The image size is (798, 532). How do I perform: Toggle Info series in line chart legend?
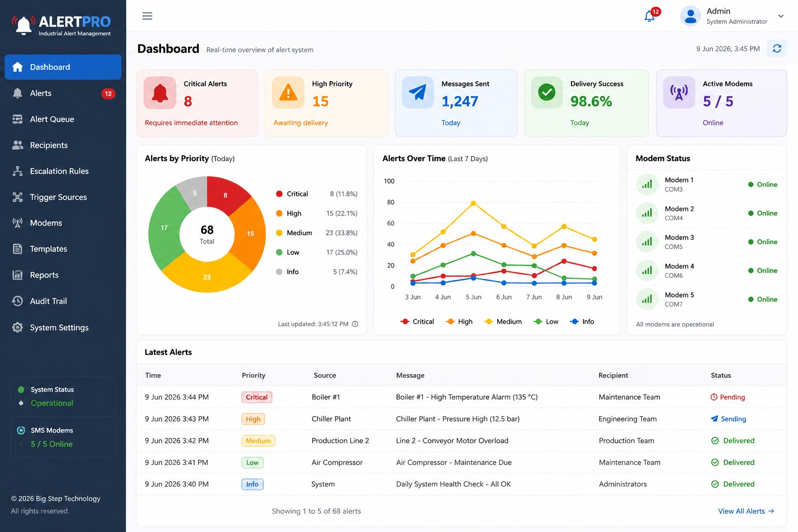point(582,322)
